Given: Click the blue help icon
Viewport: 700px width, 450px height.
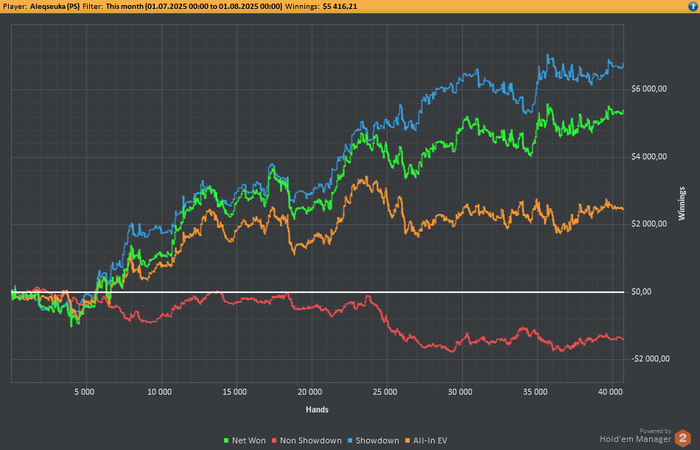Looking at the screenshot, I should point(694,6).
